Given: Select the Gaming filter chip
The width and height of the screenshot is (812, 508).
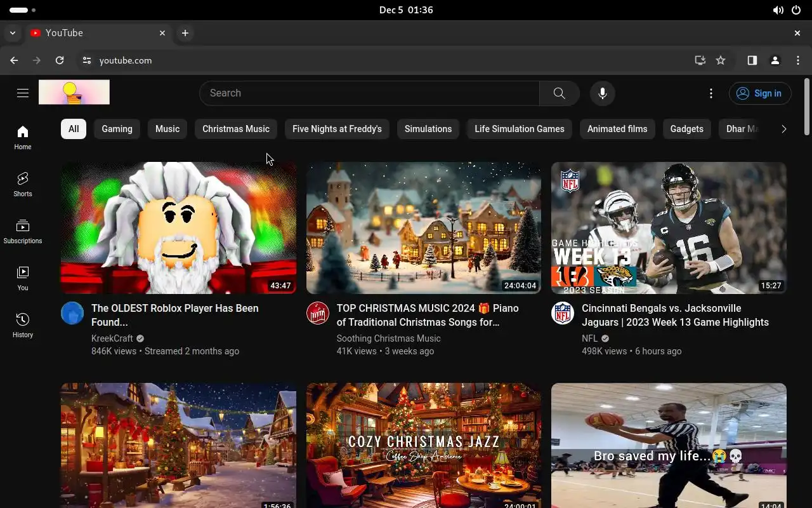Looking at the screenshot, I should (x=117, y=129).
